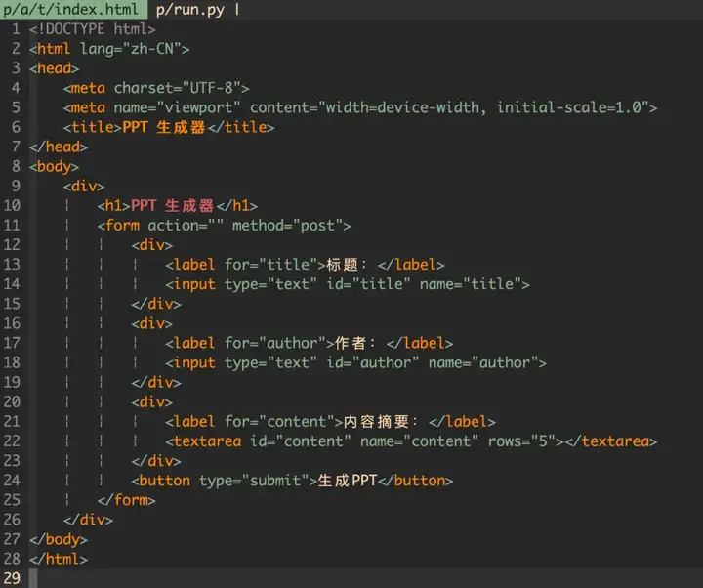Click the label for="author" line
This screenshot has height=588, width=703.
tap(309, 343)
